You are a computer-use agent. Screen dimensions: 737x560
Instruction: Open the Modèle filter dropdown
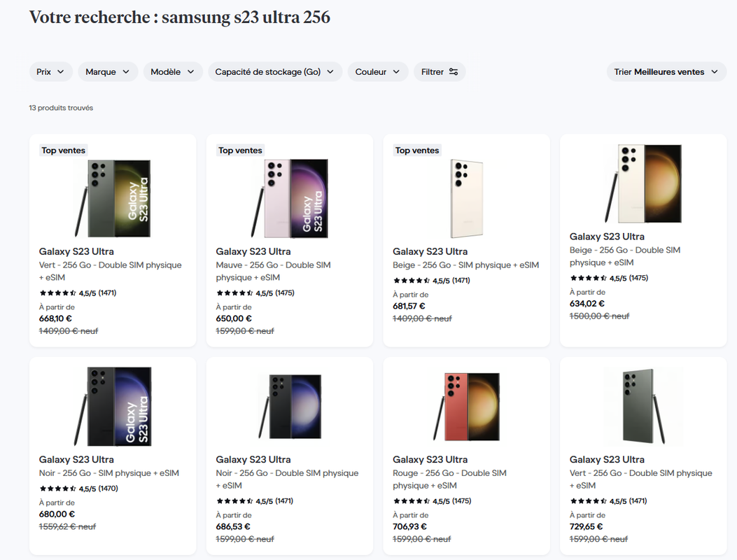pos(173,71)
